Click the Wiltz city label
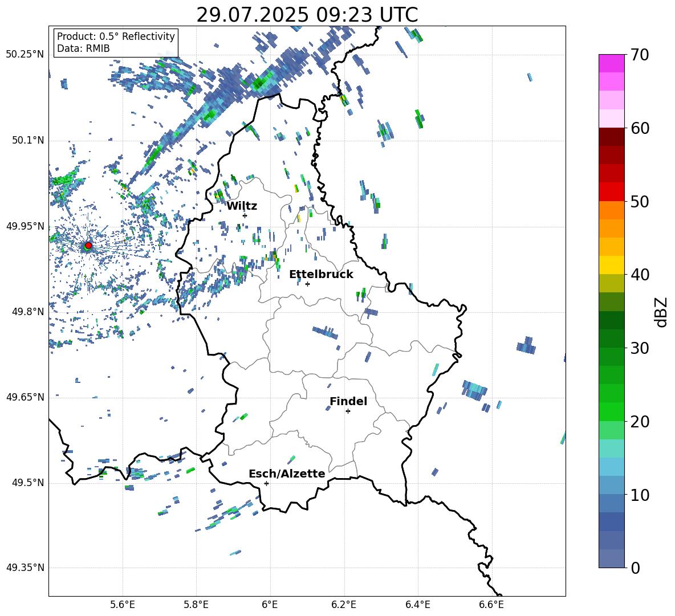675x616 pixels. coord(242,206)
